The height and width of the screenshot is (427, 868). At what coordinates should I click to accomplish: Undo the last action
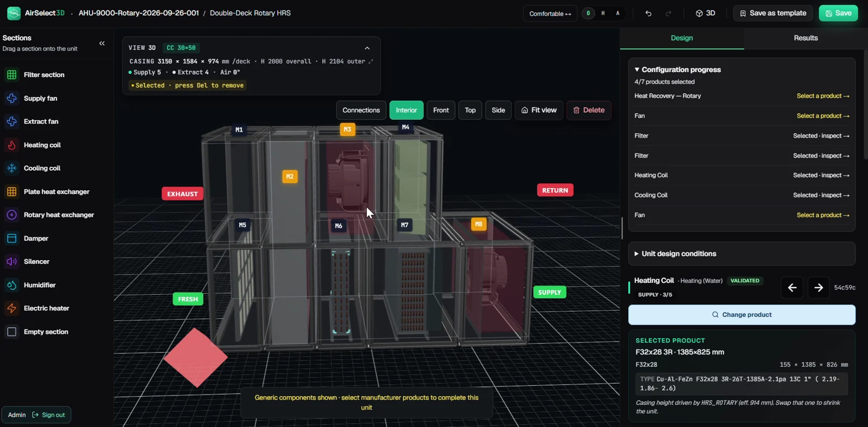648,14
